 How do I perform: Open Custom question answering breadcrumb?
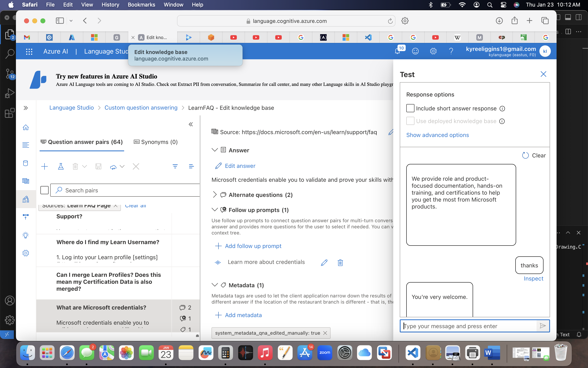coord(141,108)
